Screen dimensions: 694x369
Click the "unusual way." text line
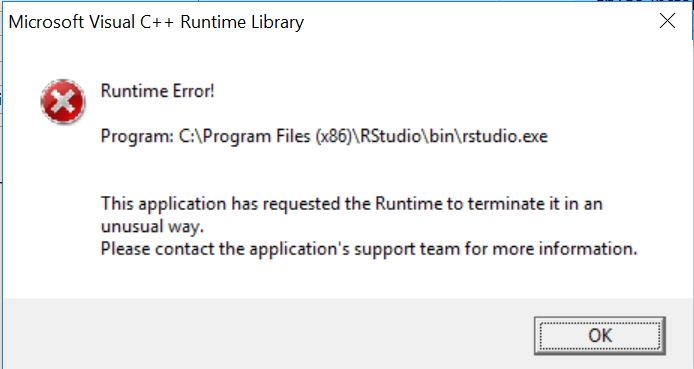coord(152,227)
